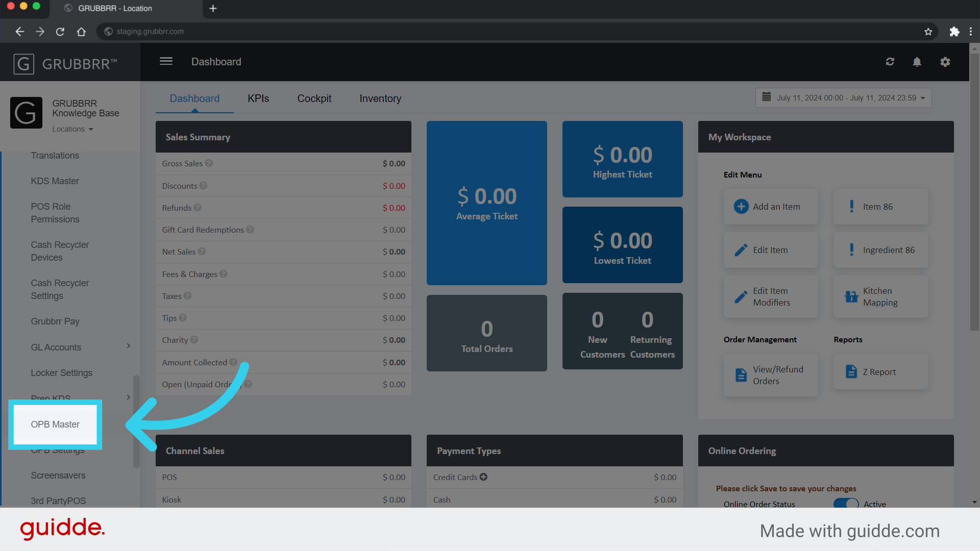
Task: Click the Highest Ticket tile
Action: [x=623, y=159]
